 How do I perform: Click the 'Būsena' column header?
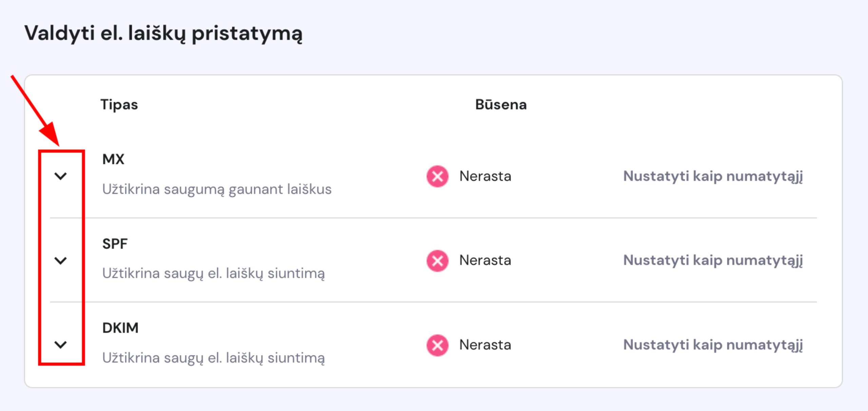(501, 105)
